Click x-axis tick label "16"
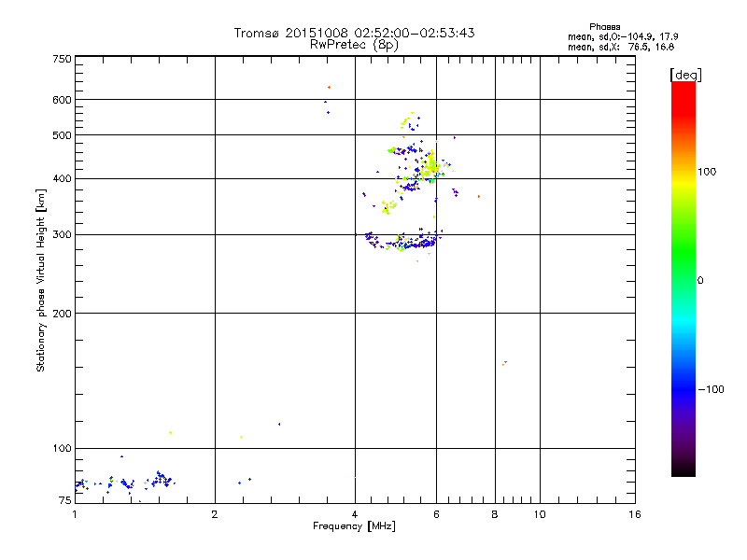 click(x=635, y=514)
